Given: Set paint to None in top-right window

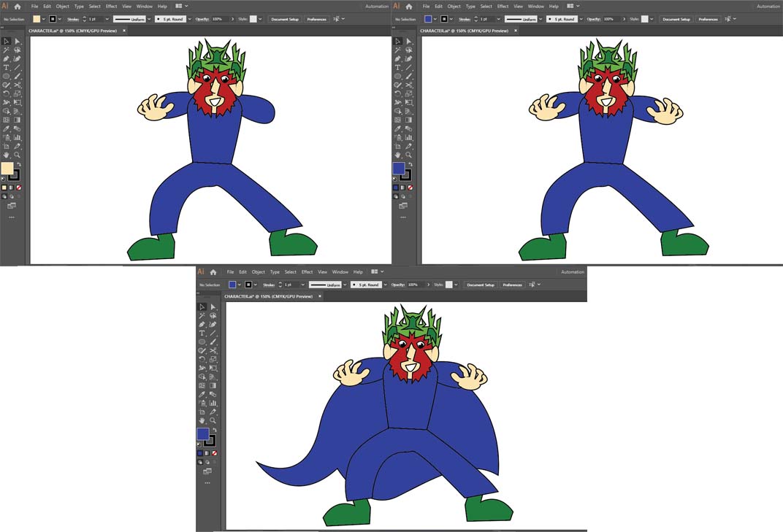Looking at the screenshot, I should point(410,188).
